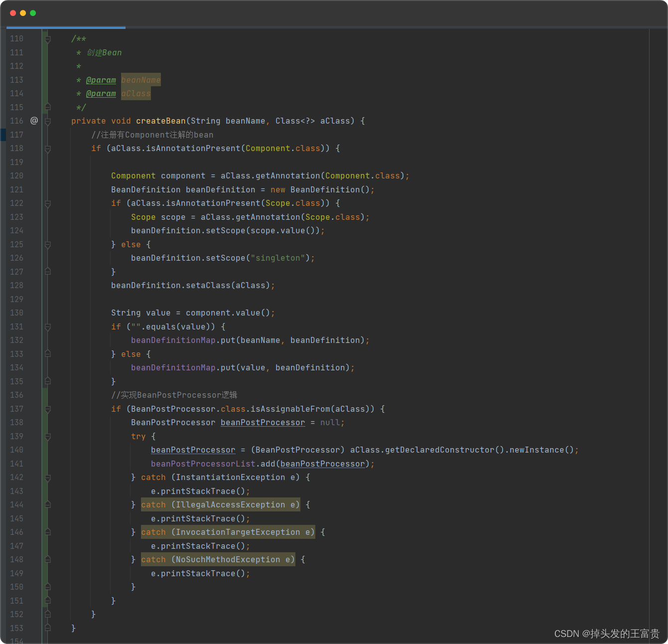
Task: Click the BeanPostProcessor comment on line 136
Action: pos(174,395)
